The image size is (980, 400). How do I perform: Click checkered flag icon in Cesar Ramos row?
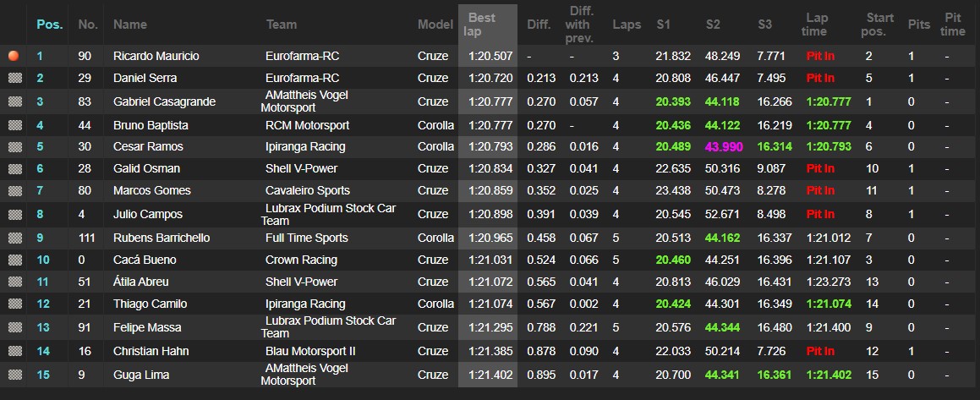tap(13, 147)
